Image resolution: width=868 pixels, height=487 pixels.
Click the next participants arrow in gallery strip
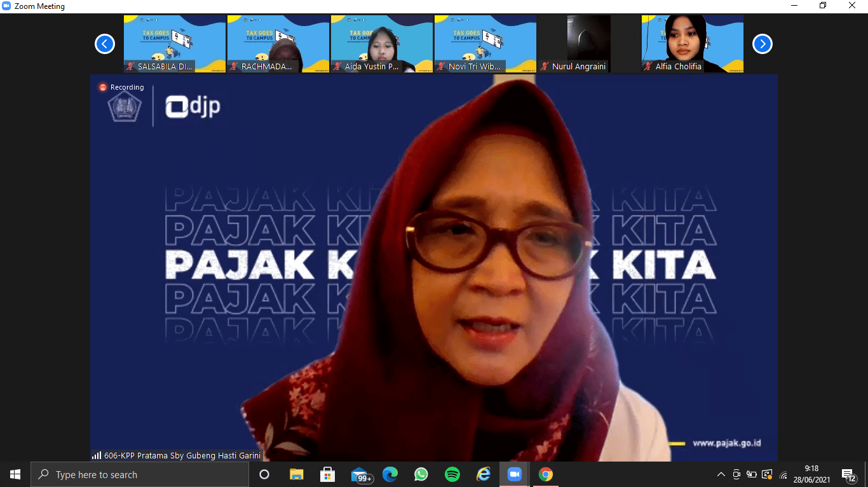click(x=762, y=44)
